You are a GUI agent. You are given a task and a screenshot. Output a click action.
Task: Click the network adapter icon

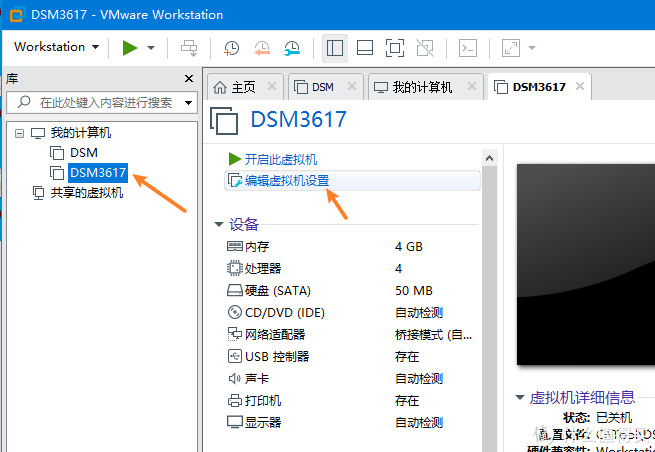(235, 334)
